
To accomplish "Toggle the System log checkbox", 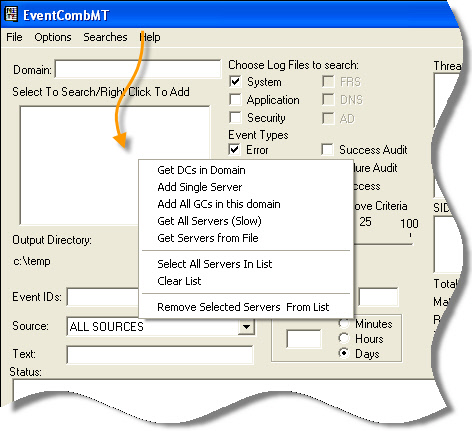I will (235, 82).
